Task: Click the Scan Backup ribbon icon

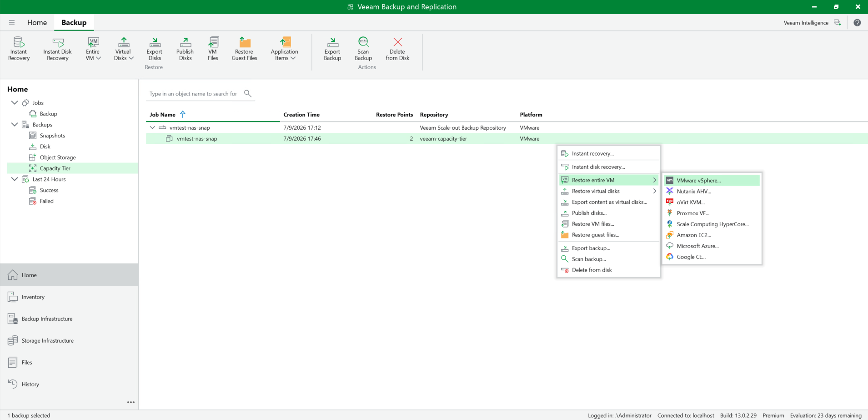Action: tap(363, 42)
